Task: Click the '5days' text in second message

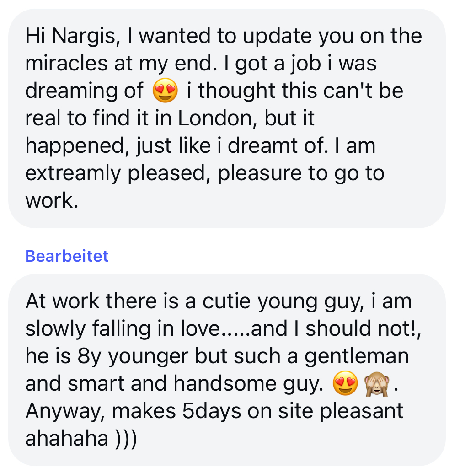Action: coord(212,411)
